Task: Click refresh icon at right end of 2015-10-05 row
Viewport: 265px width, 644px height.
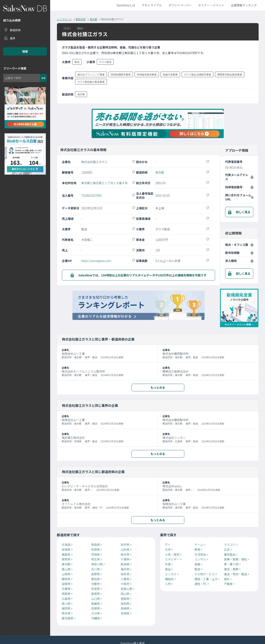Action: [x=207, y=195]
